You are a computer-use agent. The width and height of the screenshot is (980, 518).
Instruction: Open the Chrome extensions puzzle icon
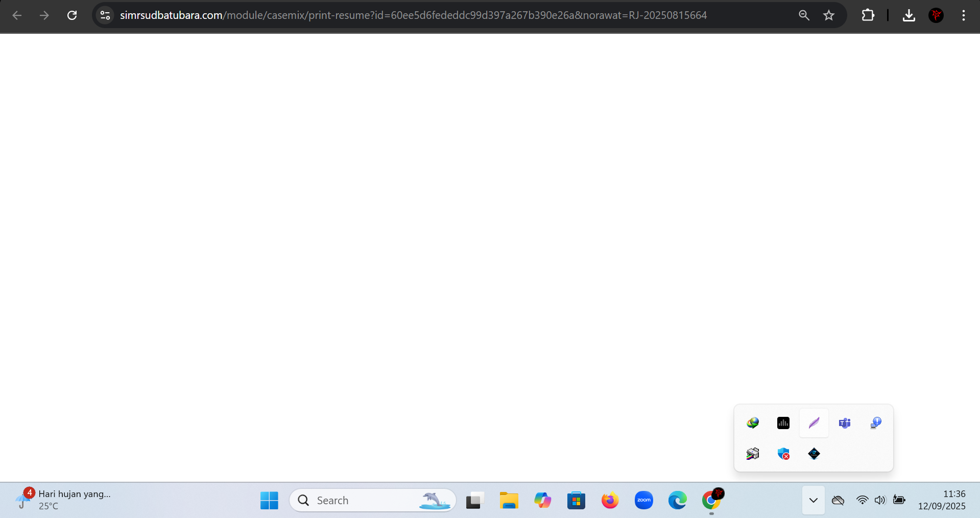tap(868, 15)
